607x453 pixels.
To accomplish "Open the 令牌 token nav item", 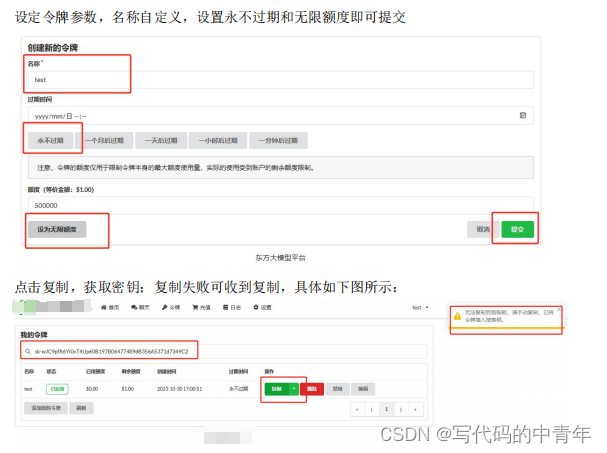I will 171,307.
